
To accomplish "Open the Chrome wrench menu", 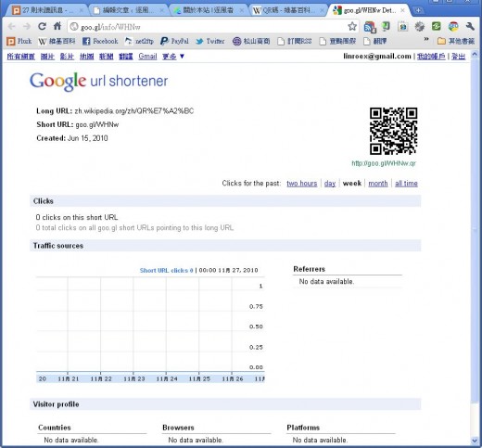I will [x=470, y=27].
